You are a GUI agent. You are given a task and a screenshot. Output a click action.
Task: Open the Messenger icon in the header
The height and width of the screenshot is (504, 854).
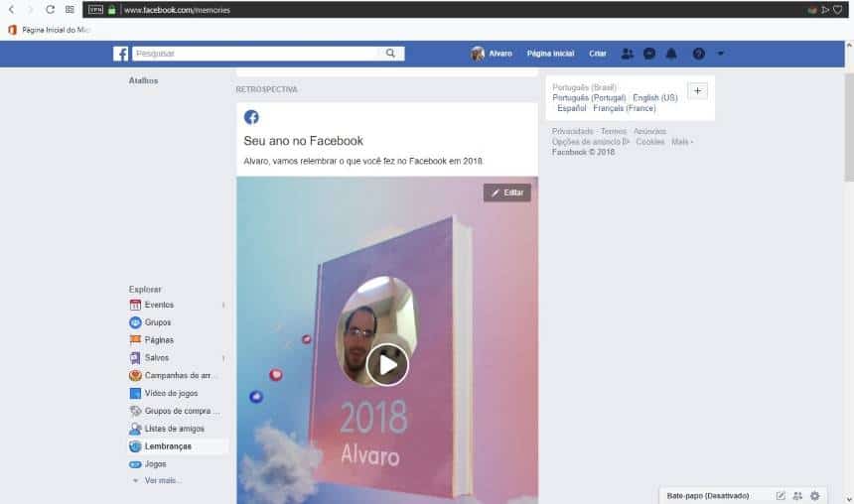point(649,54)
